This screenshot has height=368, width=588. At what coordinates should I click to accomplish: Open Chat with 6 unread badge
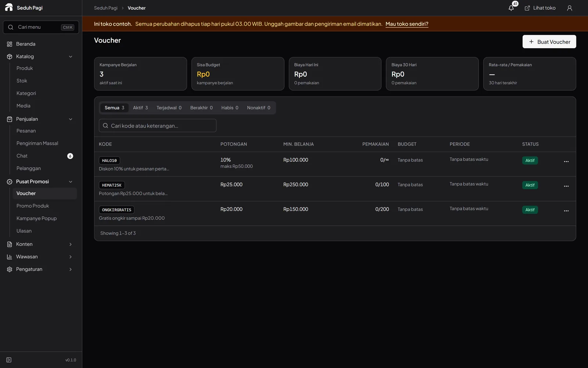pos(44,156)
